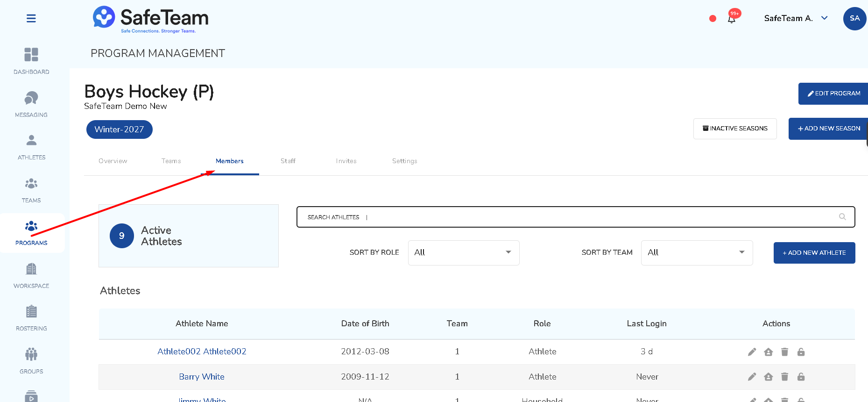The image size is (868, 402).
Task: Click the 2012-03-08 birth date cell
Action: (365, 352)
